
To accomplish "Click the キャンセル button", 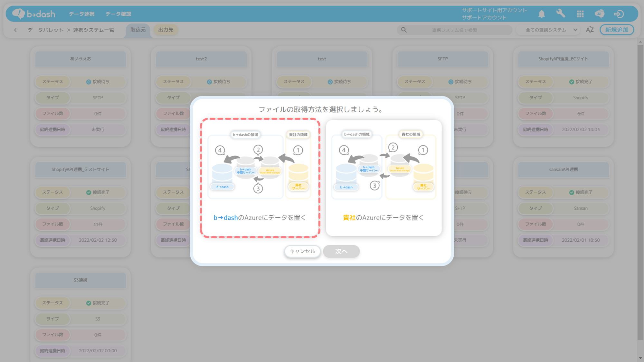I will [302, 251].
